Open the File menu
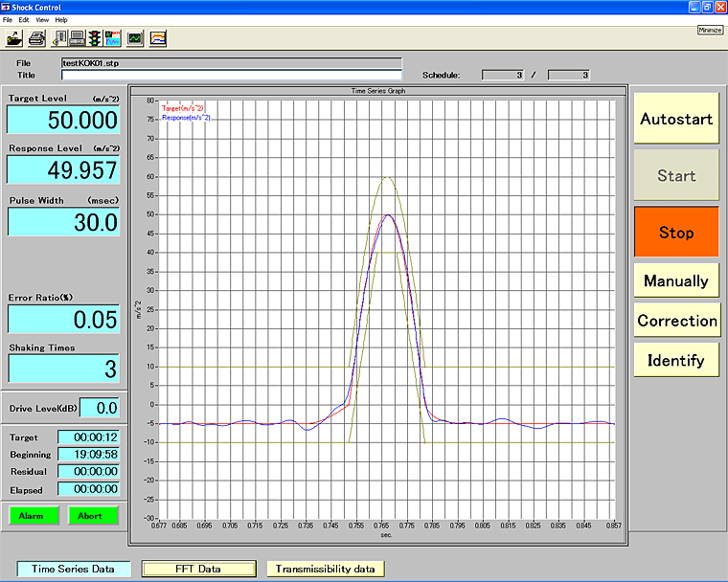 coord(8,20)
